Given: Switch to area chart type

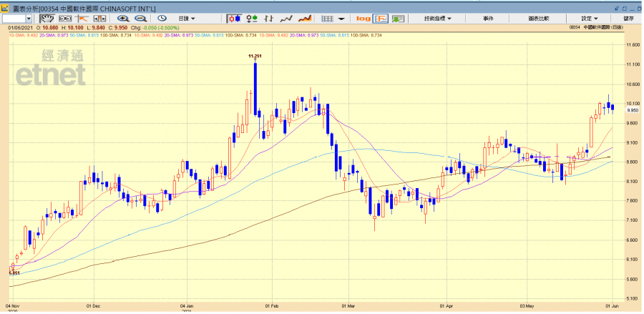Looking at the screenshot, I should pos(304,18).
